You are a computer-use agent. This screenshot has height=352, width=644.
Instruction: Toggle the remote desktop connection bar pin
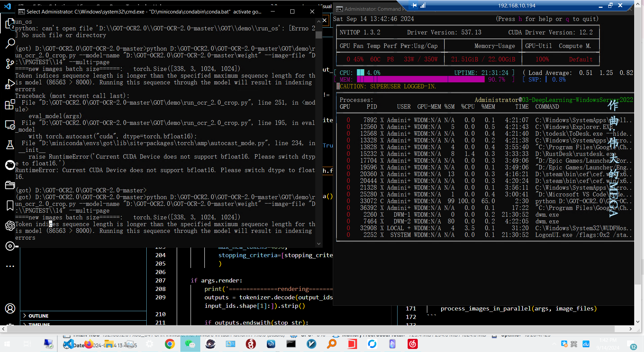[x=414, y=5]
